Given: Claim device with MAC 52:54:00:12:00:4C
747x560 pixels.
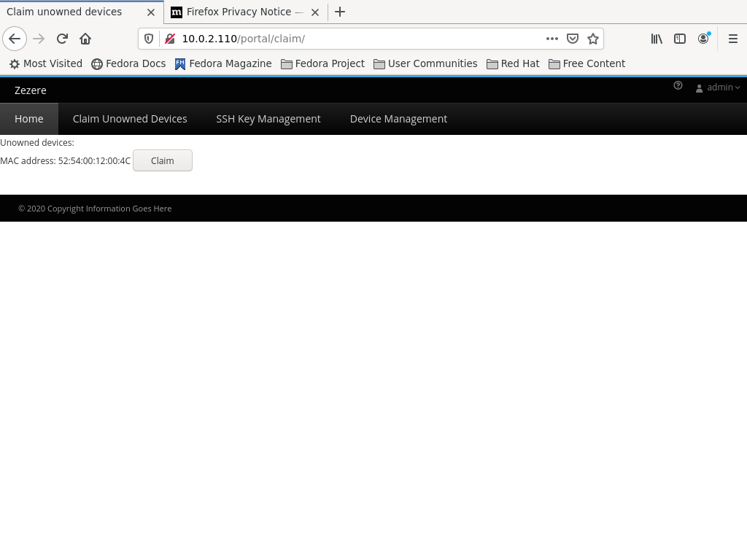Looking at the screenshot, I should point(163,160).
